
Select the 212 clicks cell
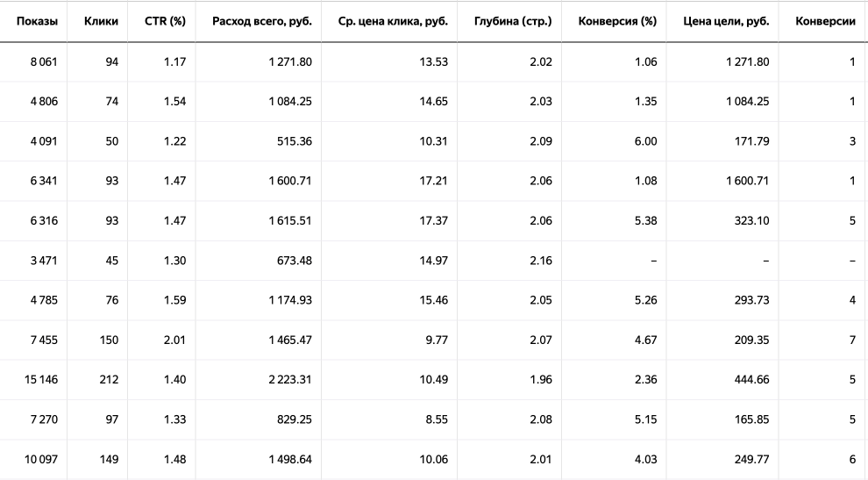[x=109, y=380]
